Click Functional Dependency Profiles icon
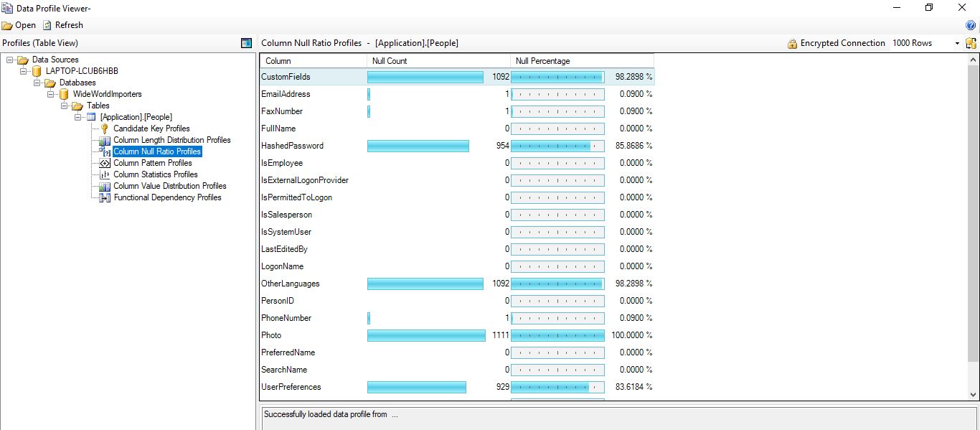The width and height of the screenshot is (980, 430). click(x=105, y=197)
